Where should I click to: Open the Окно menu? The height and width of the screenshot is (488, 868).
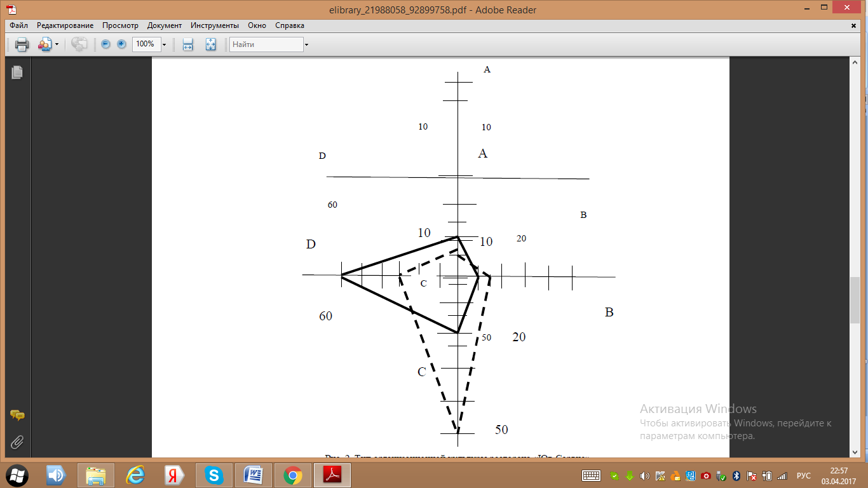tap(257, 25)
